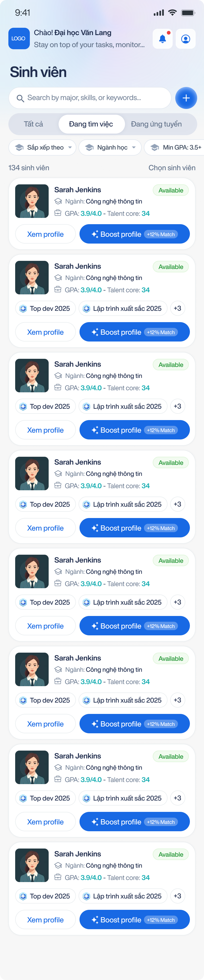
Task: Click the sparkle icon on the first Boost profile button
Action: [95, 234]
